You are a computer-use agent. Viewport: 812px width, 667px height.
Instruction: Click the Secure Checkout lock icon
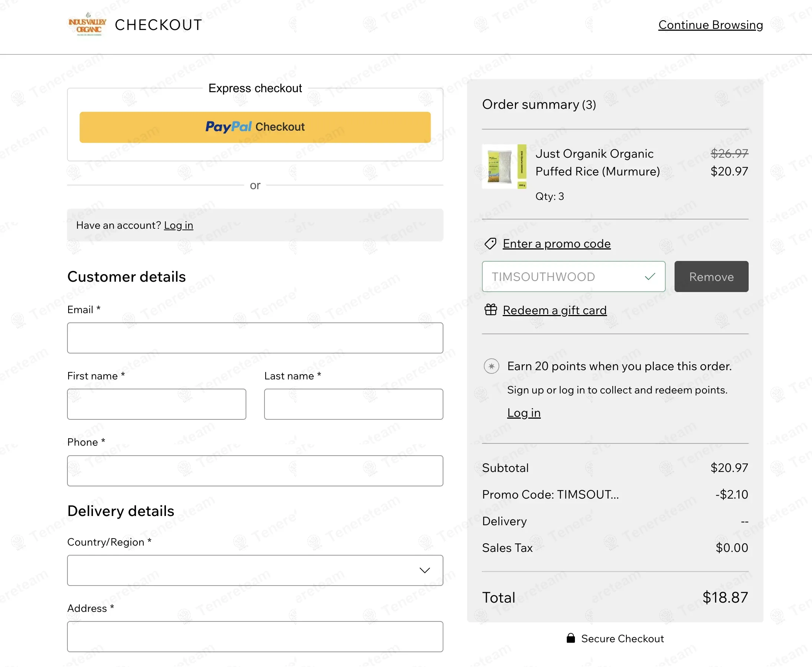pos(570,638)
